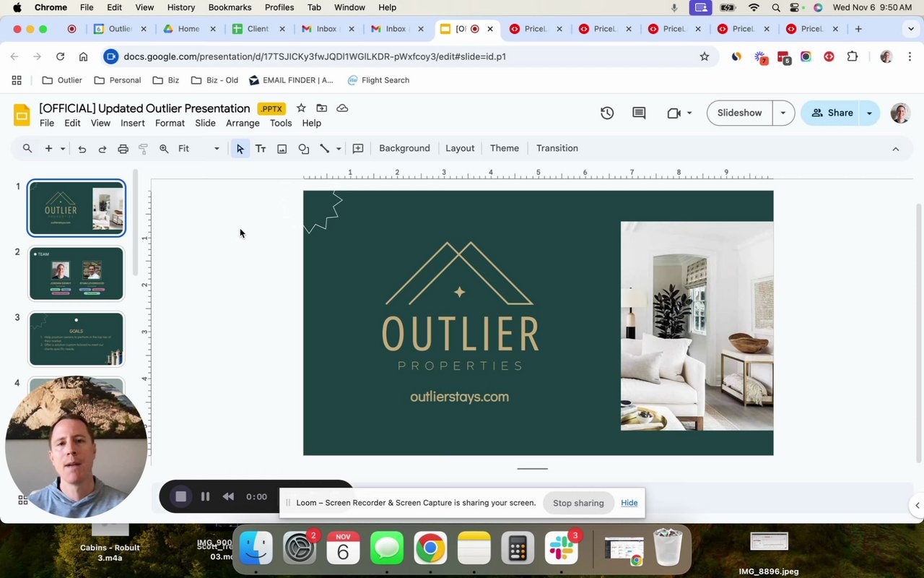Screen dimensions: 924x578
Task: Click the Background button
Action: coord(404,148)
